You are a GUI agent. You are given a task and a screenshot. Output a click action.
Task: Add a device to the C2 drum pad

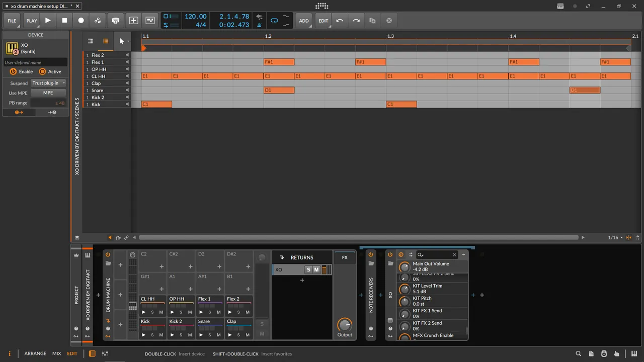tap(162, 266)
